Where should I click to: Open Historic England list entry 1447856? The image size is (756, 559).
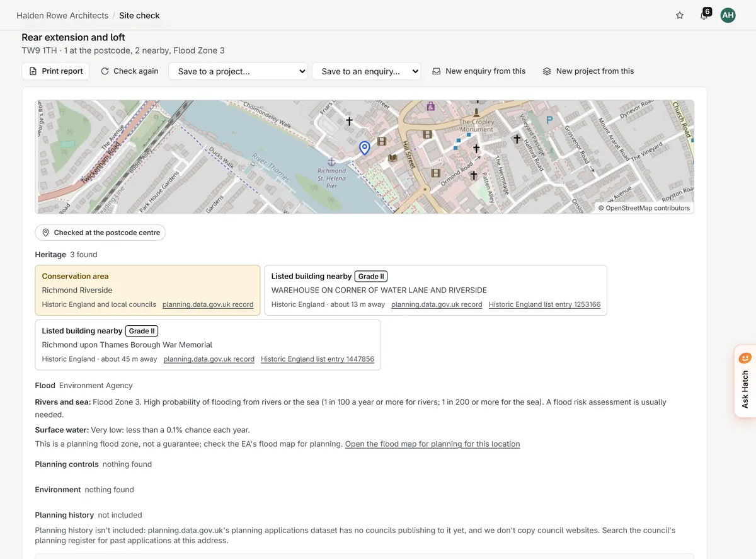pyautogui.click(x=318, y=359)
